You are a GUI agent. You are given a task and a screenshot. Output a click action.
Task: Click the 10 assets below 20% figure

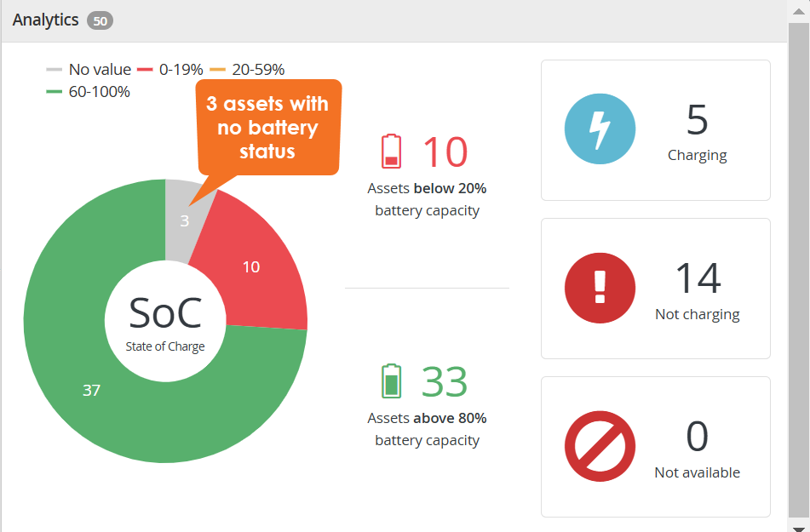(x=445, y=152)
